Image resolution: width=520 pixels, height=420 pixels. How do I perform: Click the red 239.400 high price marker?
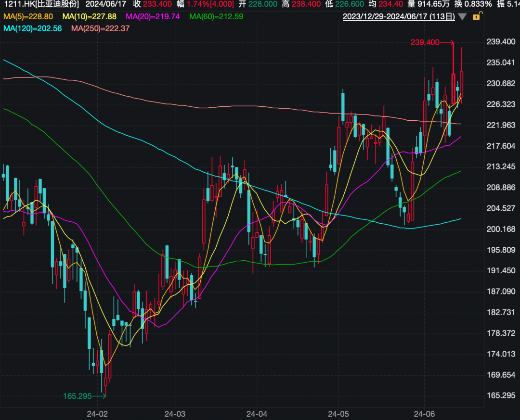pyautogui.click(x=425, y=42)
